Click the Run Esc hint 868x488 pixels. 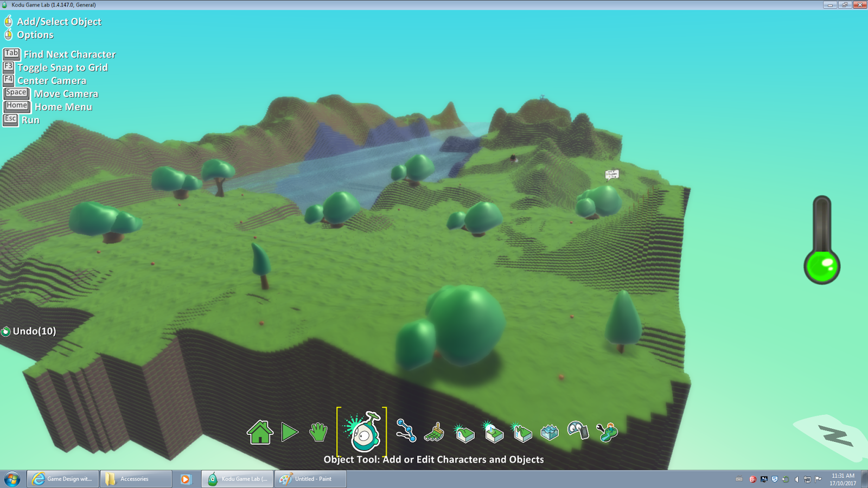(21, 120)
